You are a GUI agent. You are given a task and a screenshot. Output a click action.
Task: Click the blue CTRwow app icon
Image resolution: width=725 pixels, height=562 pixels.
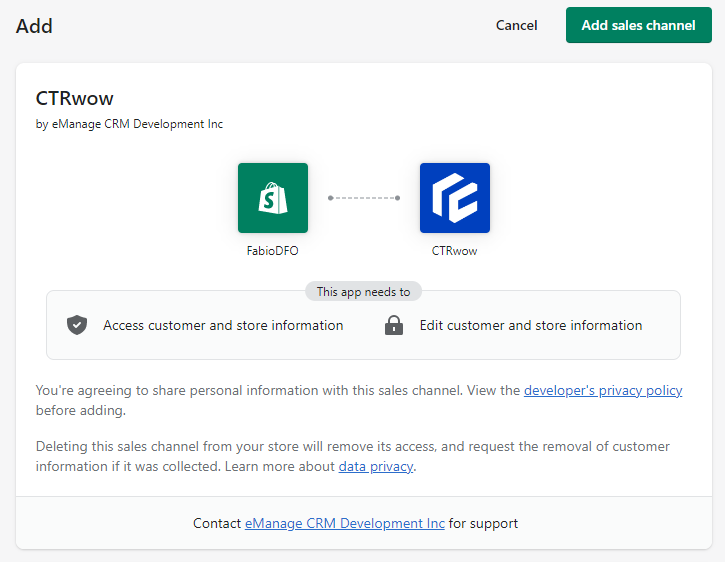[x=455, y=198]
